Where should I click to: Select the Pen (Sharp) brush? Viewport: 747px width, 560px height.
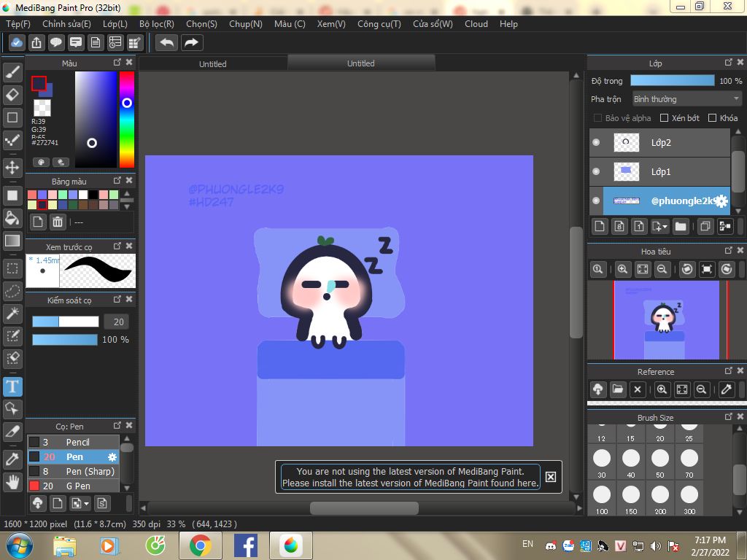(x=73, y=472)
